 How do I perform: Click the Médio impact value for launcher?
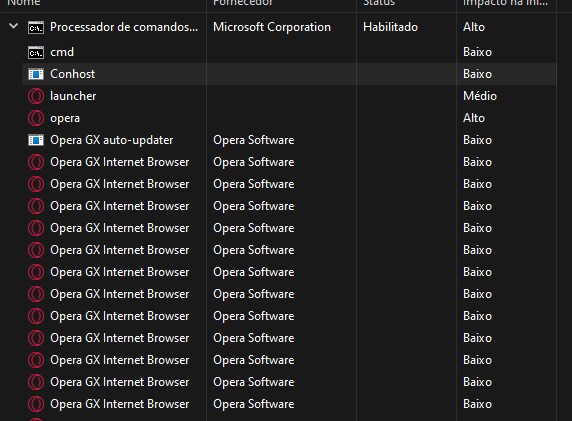[480, 96]
